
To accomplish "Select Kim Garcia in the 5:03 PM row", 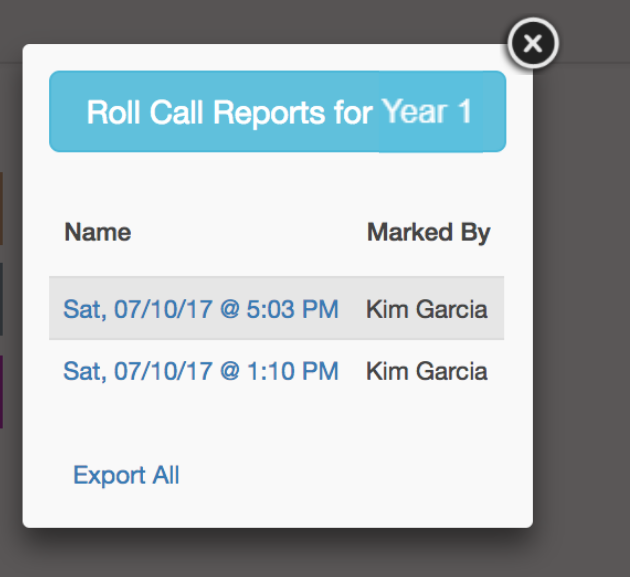I will pyautogui.click(x=427, y=309).
